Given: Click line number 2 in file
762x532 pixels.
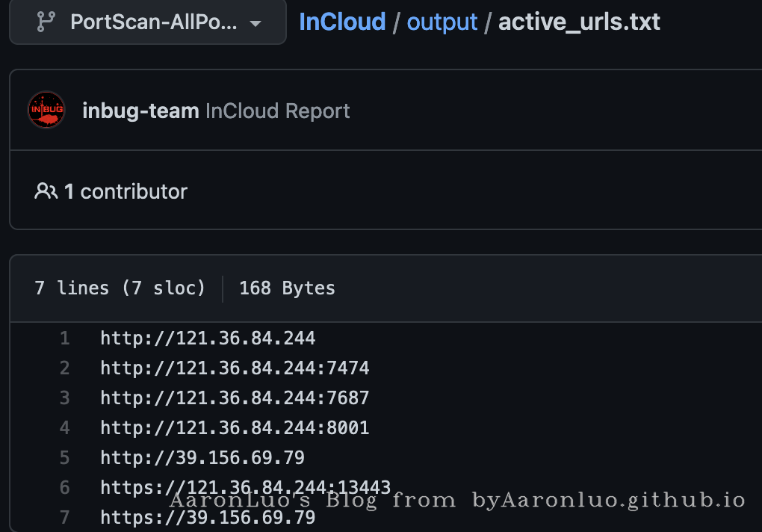Looking at the screenshot, I should [64, 368].
